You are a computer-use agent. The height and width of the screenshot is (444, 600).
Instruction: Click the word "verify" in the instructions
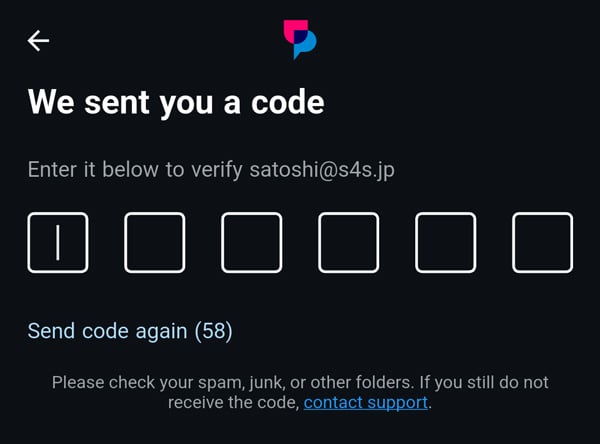[217, 170]
